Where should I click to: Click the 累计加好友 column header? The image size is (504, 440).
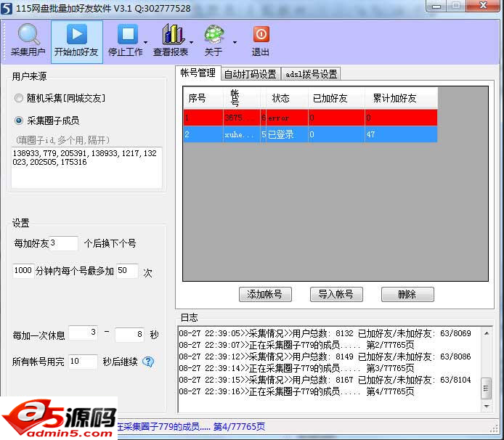[401, 98]
